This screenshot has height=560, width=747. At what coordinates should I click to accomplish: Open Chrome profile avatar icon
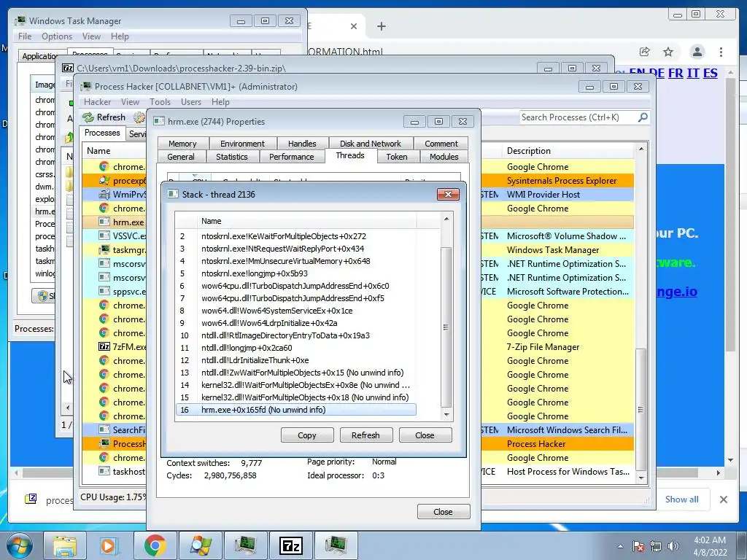point(697,52)
